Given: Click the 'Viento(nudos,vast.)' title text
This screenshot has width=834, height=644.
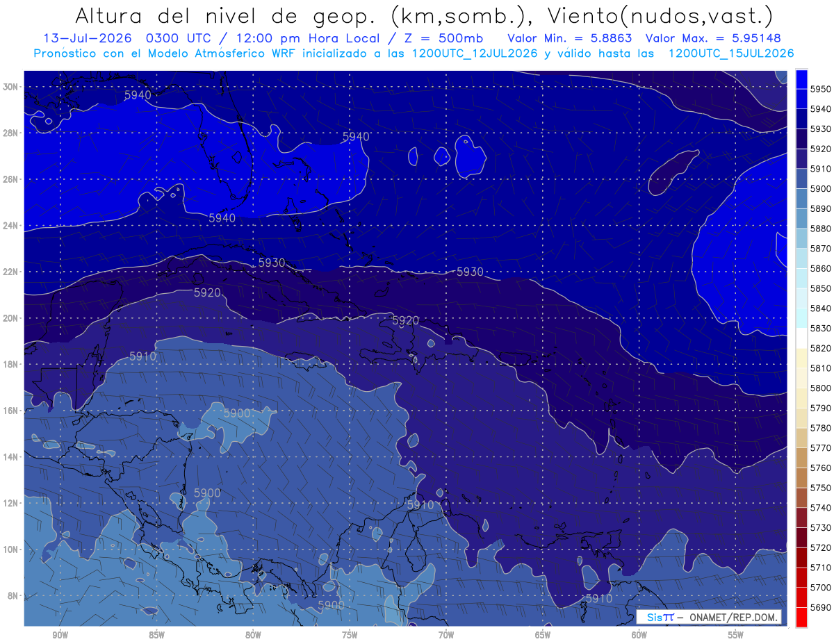Looking at the screenshot, I should tap(660, 15).
